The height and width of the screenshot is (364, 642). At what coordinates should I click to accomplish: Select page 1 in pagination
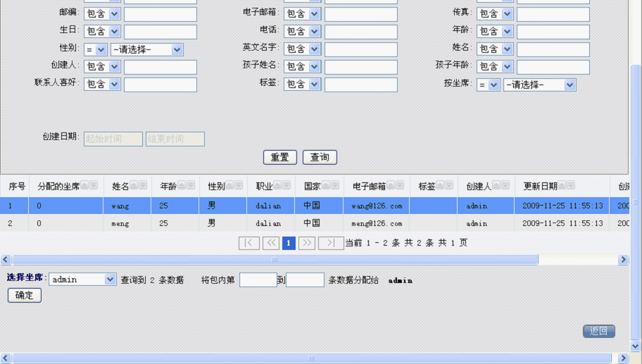(289, 243)
